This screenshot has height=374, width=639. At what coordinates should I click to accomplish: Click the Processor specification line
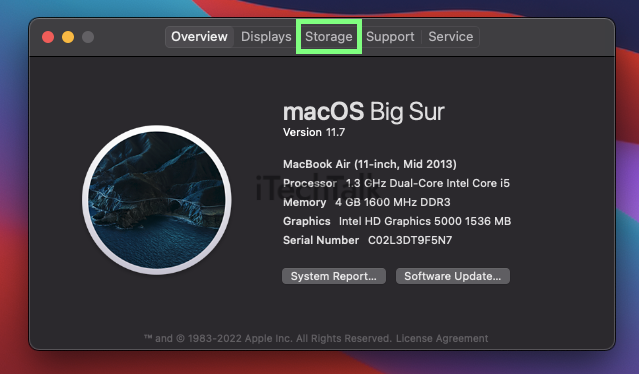[x=396, y=183]
